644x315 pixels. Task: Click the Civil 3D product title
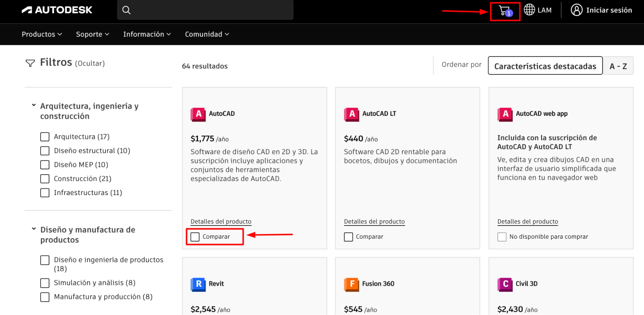click(x=526, y=283)
